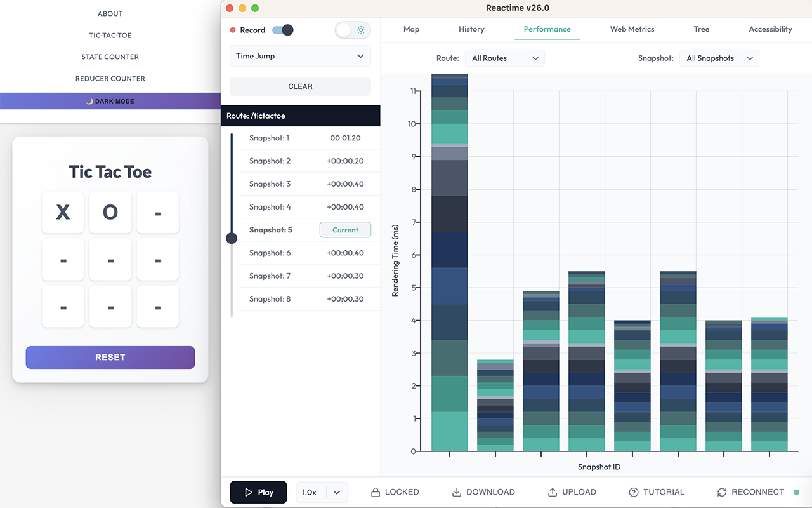Click the snapshot timeline slider handle
812x508 pixels.
pos(232,238)
